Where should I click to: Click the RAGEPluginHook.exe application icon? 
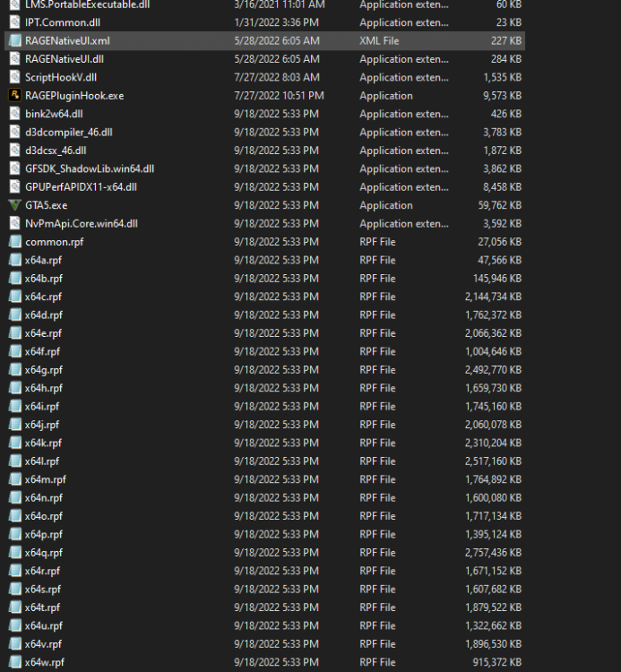pyautogui.click(x=14, y=95)
